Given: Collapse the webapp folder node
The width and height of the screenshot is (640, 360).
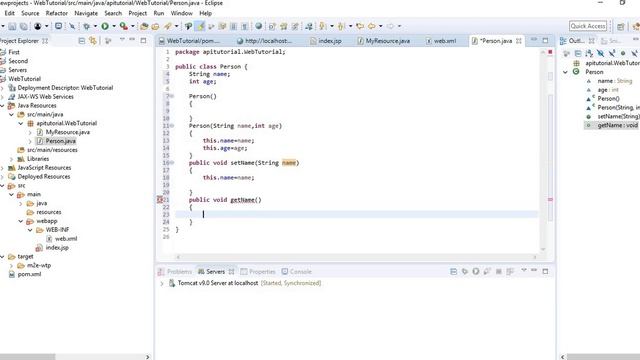Looking at the screenshot, I should 21,221.
